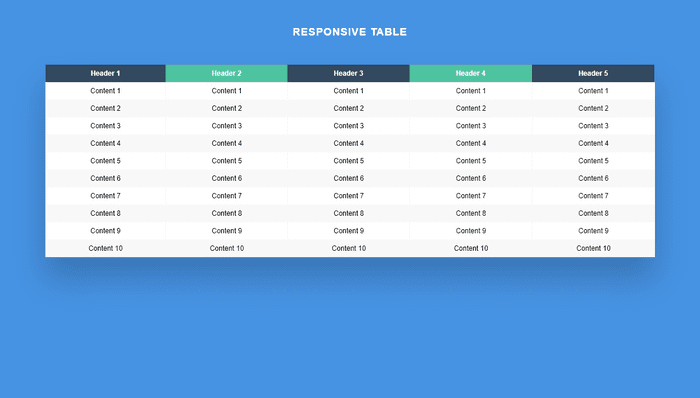Click Content 10 under Header 4
This screenshot has width=700, height=398.
(471, 249)
